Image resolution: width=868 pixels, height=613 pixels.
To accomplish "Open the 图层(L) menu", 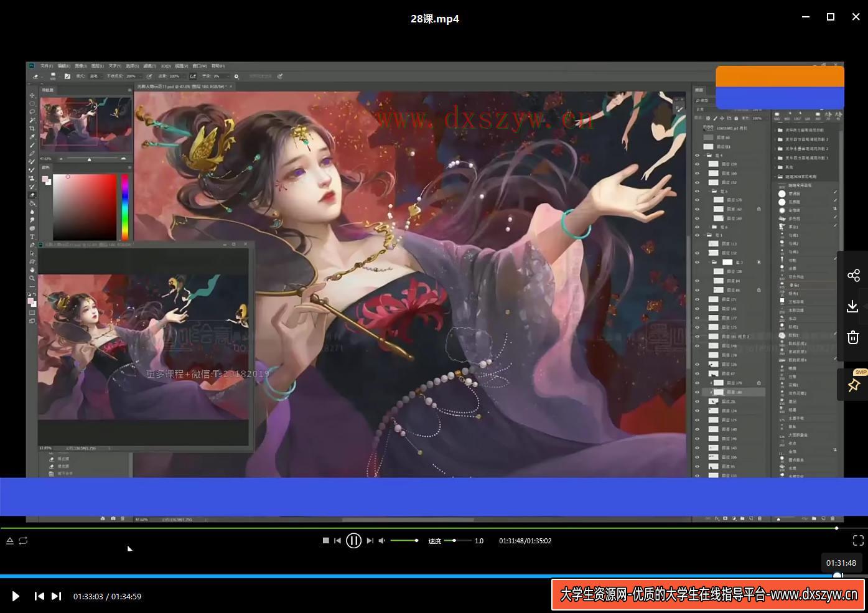I will 98,66.
